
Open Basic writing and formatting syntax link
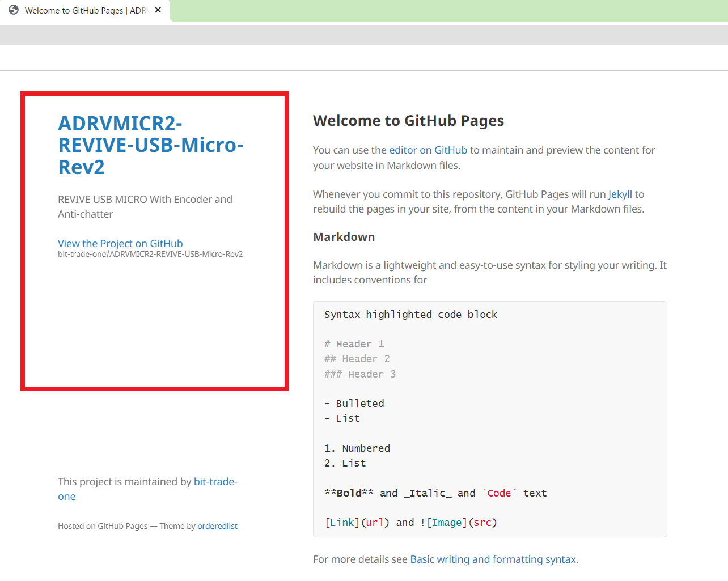click(493, 559)
